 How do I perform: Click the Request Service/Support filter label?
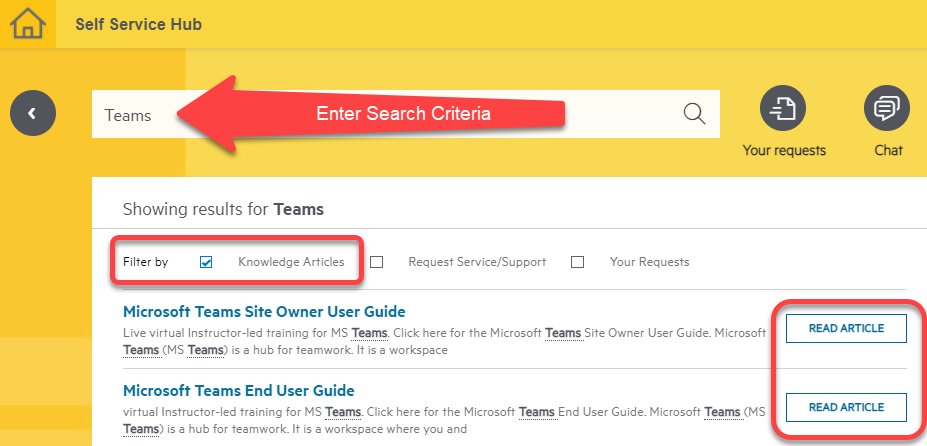click(x=477, y=262)
